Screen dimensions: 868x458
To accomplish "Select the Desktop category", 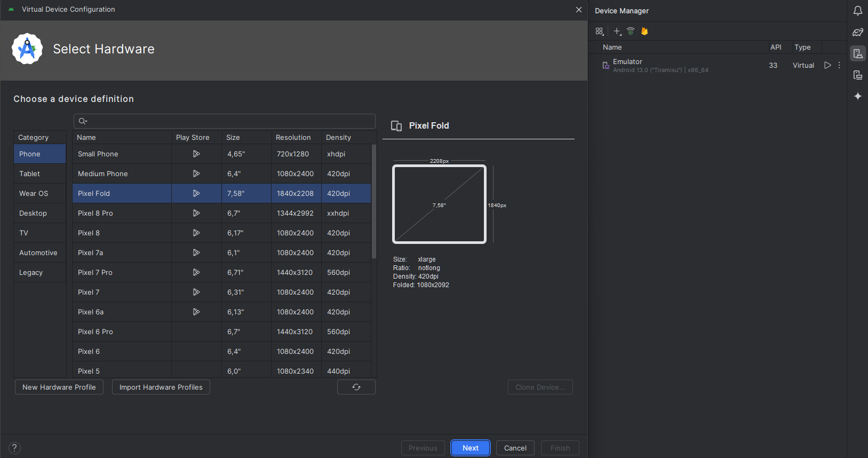I will click(40, 213).
